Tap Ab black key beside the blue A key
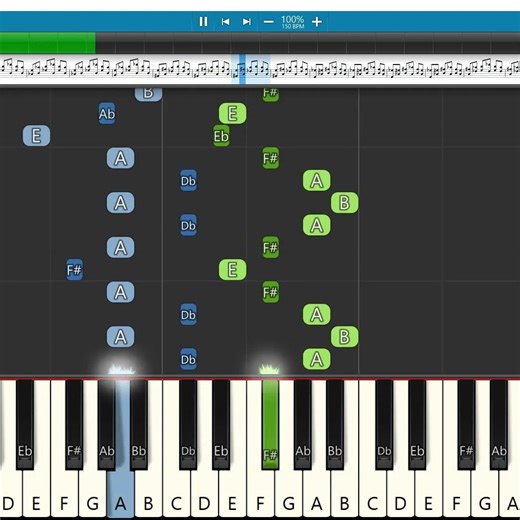The height and width of the screenshot is (520, 520). coord(107,424)
